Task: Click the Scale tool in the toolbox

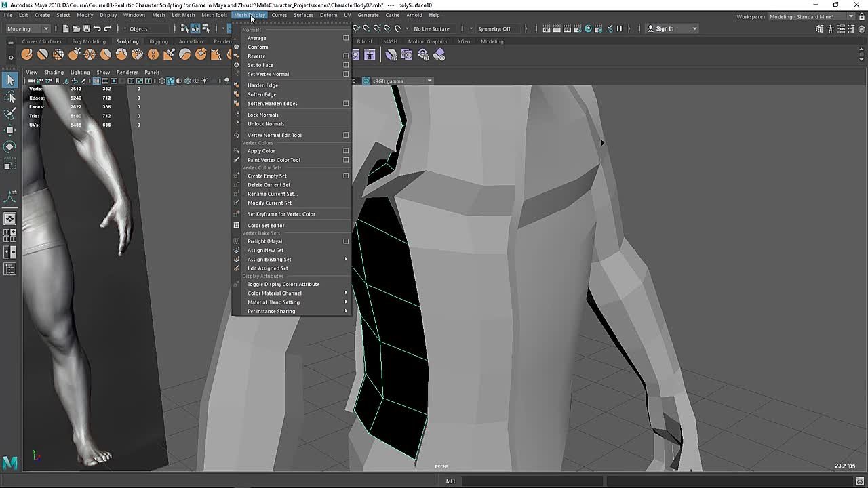Action: tap(10, 164)
